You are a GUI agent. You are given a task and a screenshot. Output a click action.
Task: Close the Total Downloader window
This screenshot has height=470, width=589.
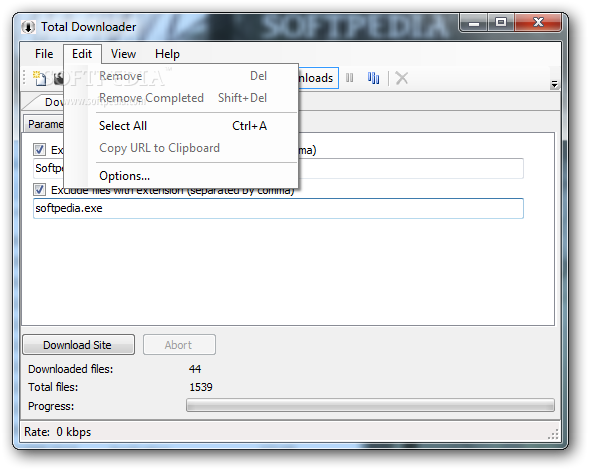538,23
